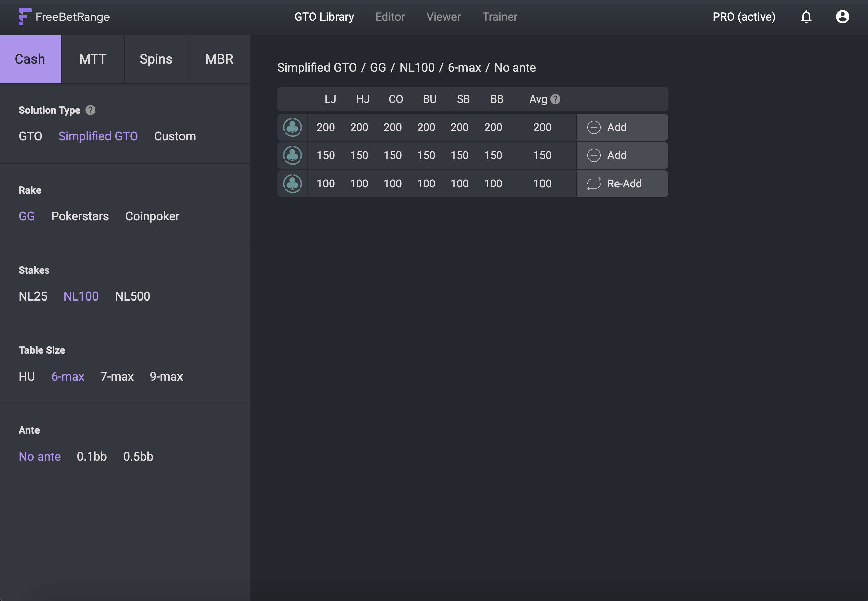Click the club chip icon in 150 row
This screenshot has width=868, height=601.
click(x=292, y=155)
